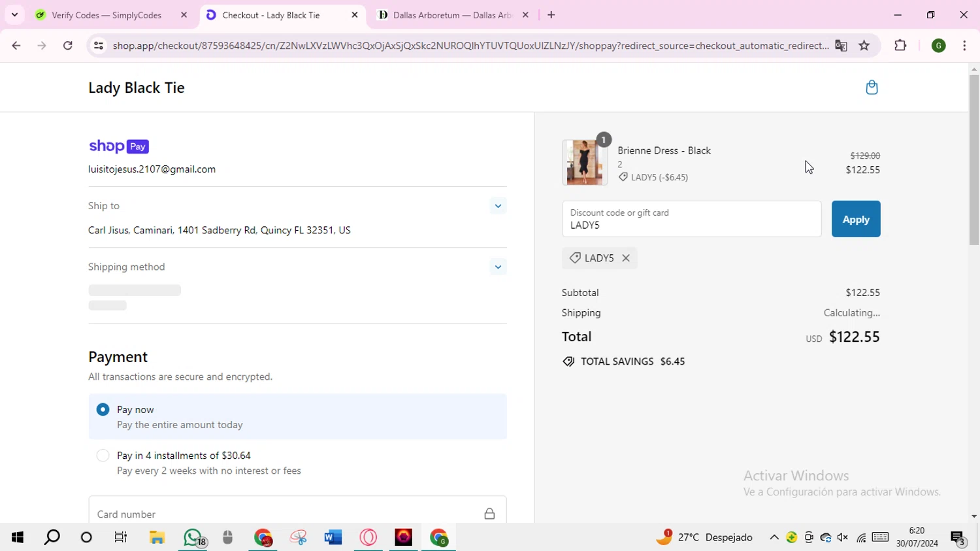Open Snipping Tool from taskbar
This screenshot has height=551, width=980.
pyautogui.click(x=299, y=537)
